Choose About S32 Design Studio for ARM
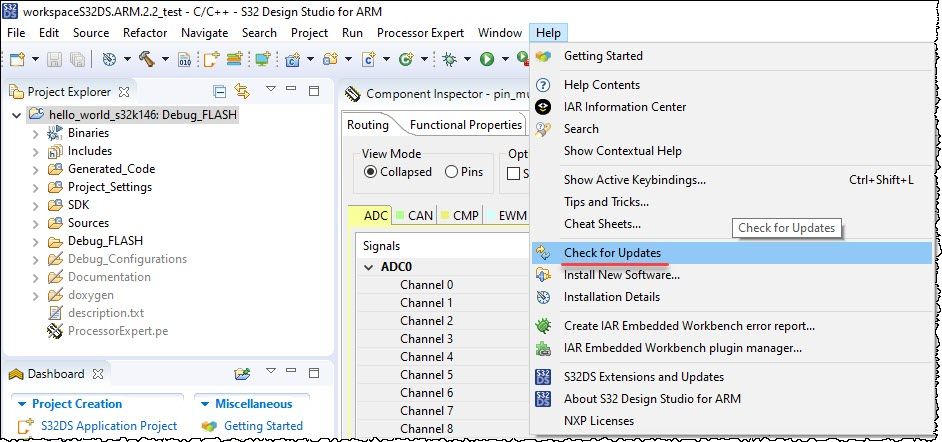This screenshot has height=442, width=942. click(731, 399)
